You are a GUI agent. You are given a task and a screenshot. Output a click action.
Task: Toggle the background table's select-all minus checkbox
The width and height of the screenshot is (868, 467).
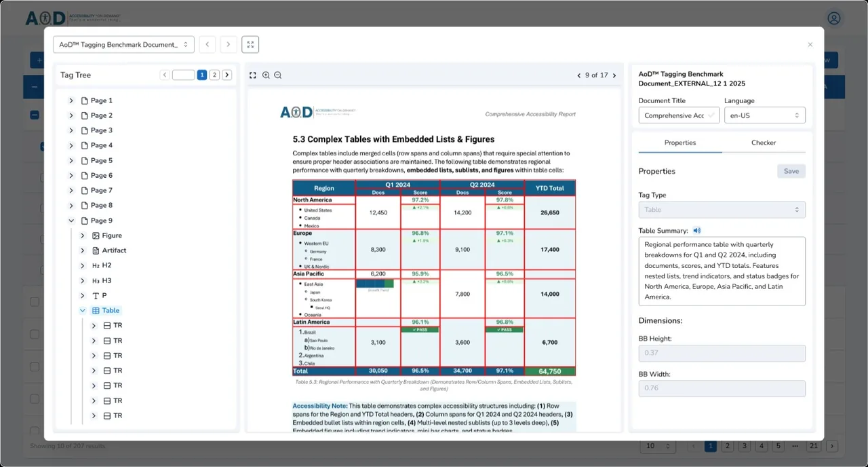(x=35, y=115)
